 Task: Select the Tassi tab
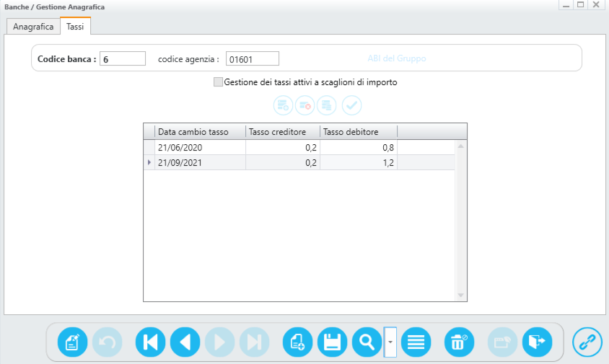[x=75, y=27]
